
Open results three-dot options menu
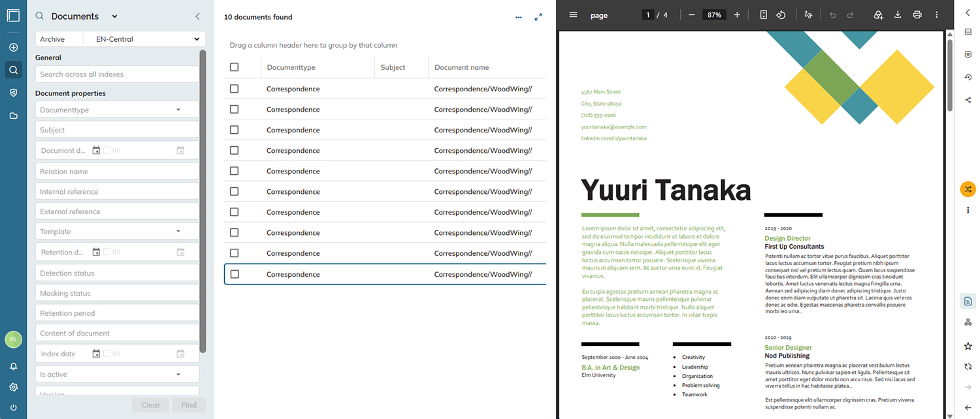[519, 18]
